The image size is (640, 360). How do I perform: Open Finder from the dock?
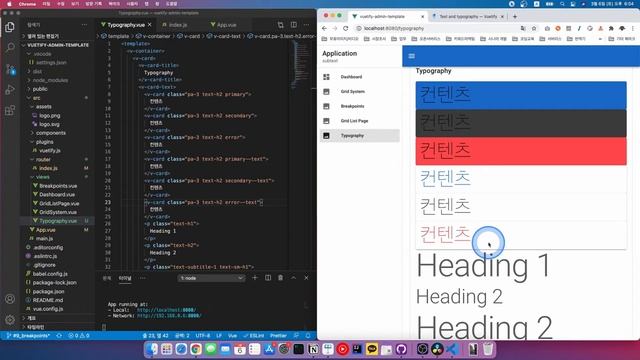click(152, 349)
